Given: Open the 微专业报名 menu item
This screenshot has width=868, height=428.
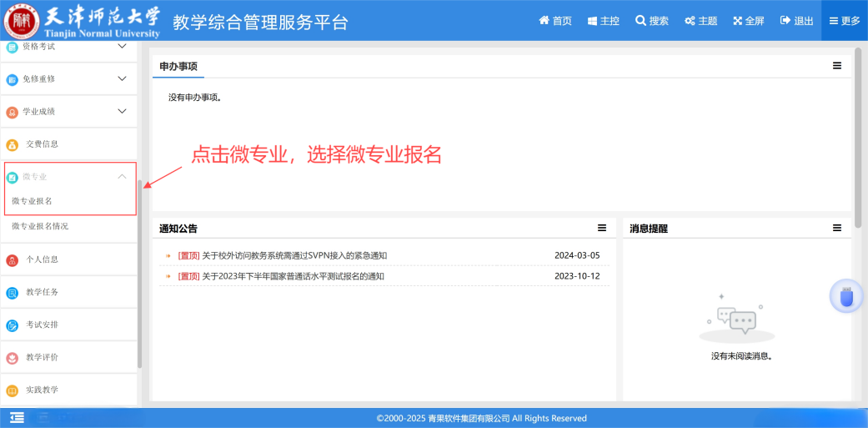Looking at the screenshot, I should pos(33,201).
